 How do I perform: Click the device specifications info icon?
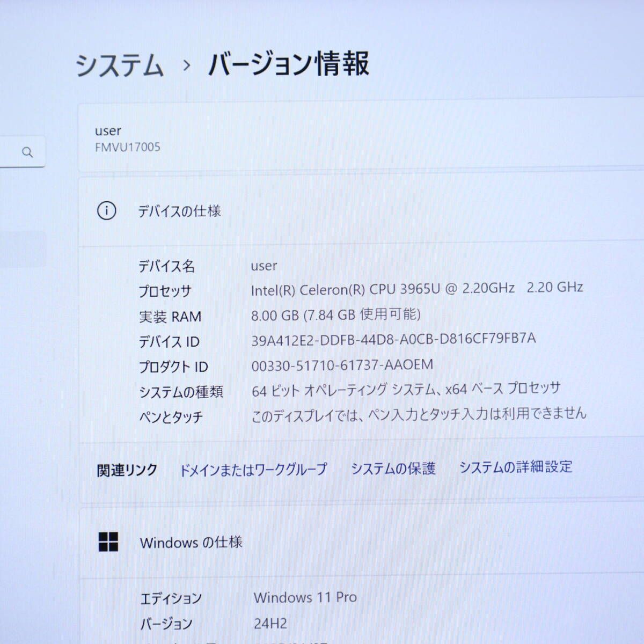pos(106,211)
